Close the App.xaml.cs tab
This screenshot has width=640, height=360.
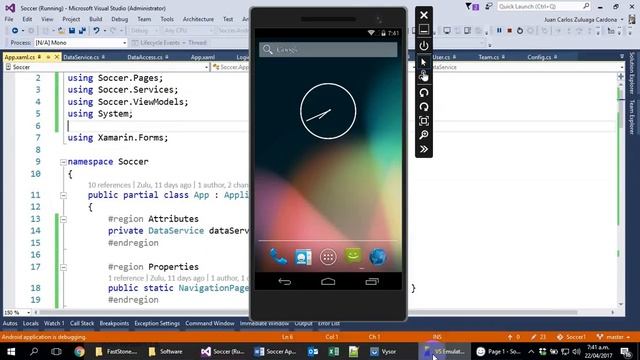57,57
